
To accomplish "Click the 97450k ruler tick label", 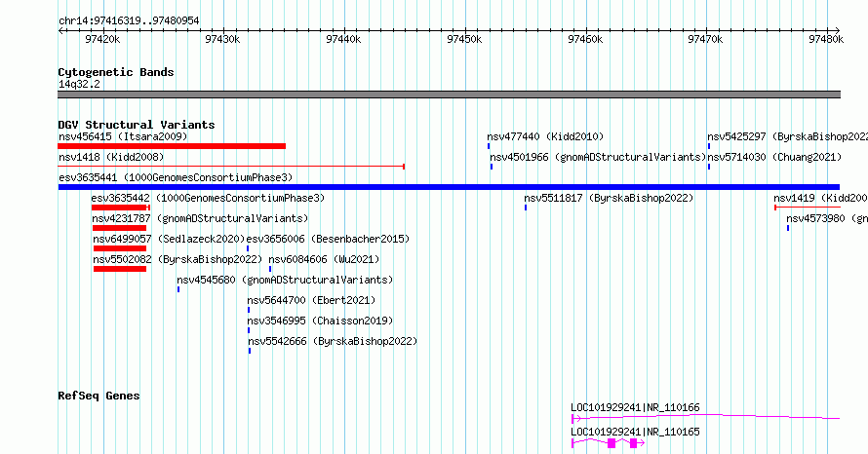I will (464, 39).
